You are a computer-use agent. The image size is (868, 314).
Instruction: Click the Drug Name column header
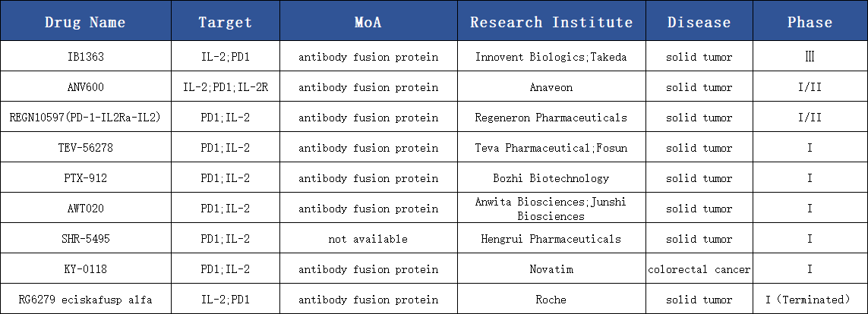[85, 22]
